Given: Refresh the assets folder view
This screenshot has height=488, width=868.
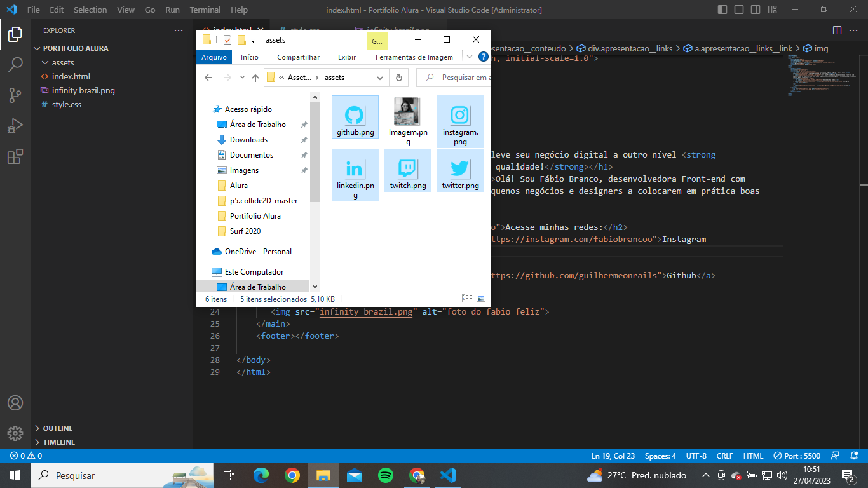Looking at the screenshot, I should (399, 78).
